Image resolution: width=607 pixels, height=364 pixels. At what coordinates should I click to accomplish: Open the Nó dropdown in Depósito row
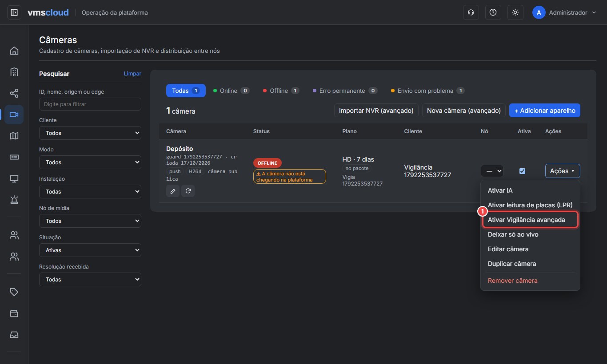492,171
